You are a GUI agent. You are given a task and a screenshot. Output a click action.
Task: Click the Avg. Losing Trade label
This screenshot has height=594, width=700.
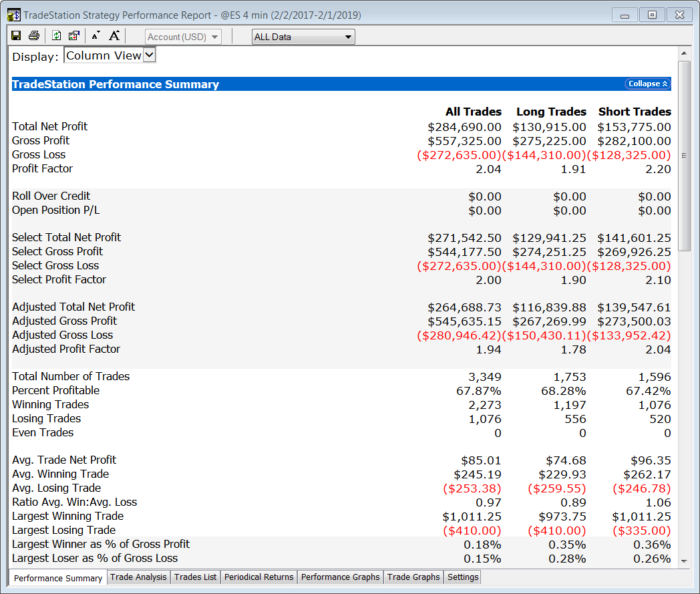point(56,488)
